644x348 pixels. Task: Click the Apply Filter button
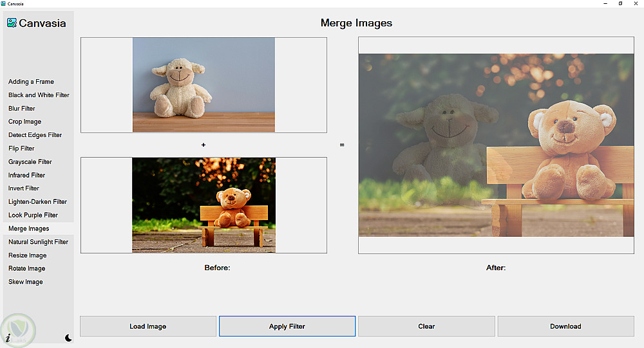[x=287, y=326]
